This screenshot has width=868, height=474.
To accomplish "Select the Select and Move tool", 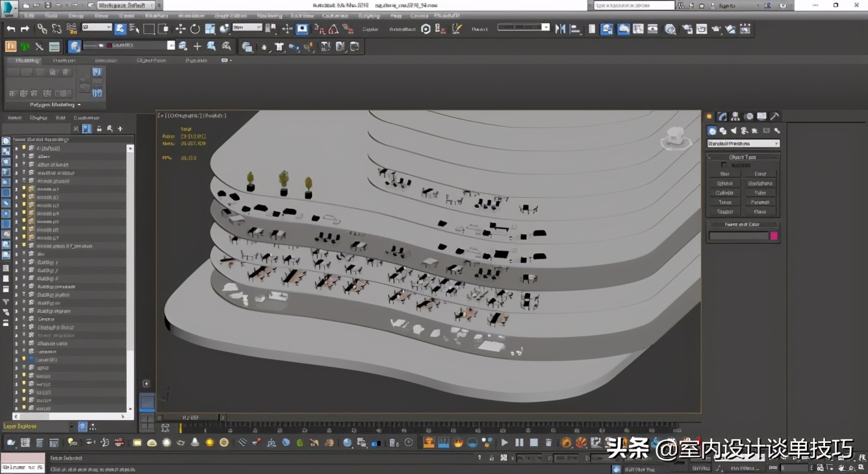I will point(180,29).
